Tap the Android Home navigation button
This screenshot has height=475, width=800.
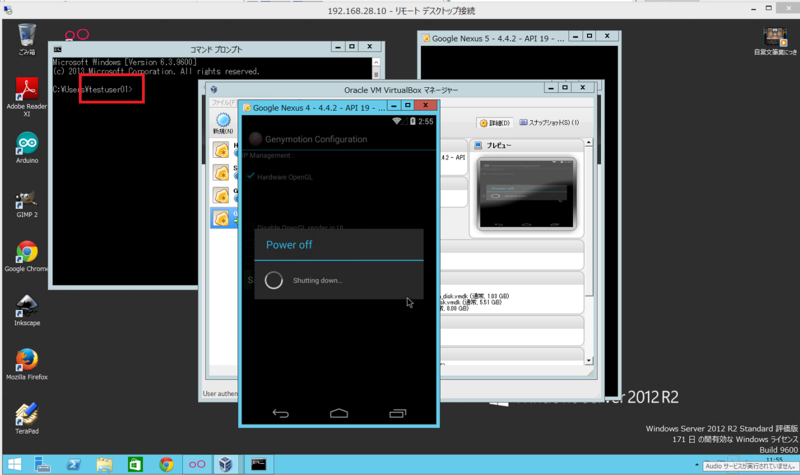pos(339,413)
